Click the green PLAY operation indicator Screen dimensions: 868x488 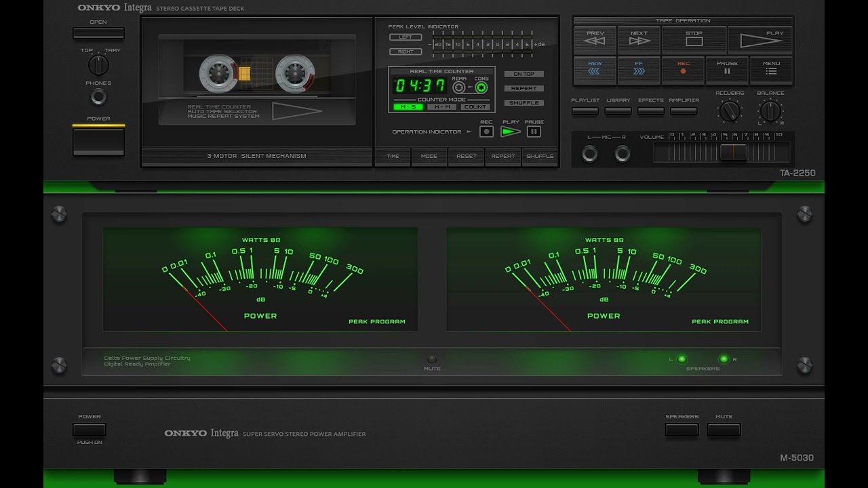pos(510,131)
